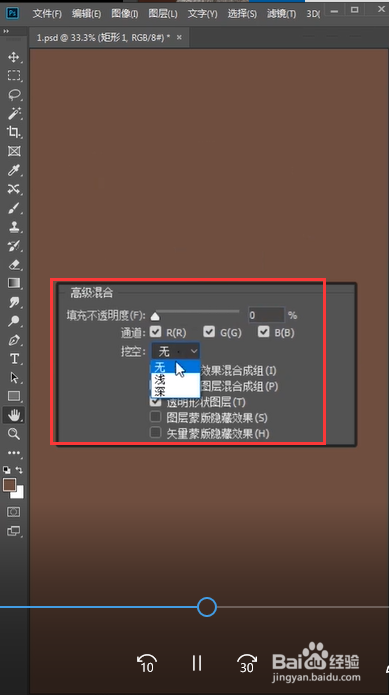This screenshot has width=389, height=695.
Task: Open the foreground color swatch
Action: pyautogui.click(x=9, y=485)
